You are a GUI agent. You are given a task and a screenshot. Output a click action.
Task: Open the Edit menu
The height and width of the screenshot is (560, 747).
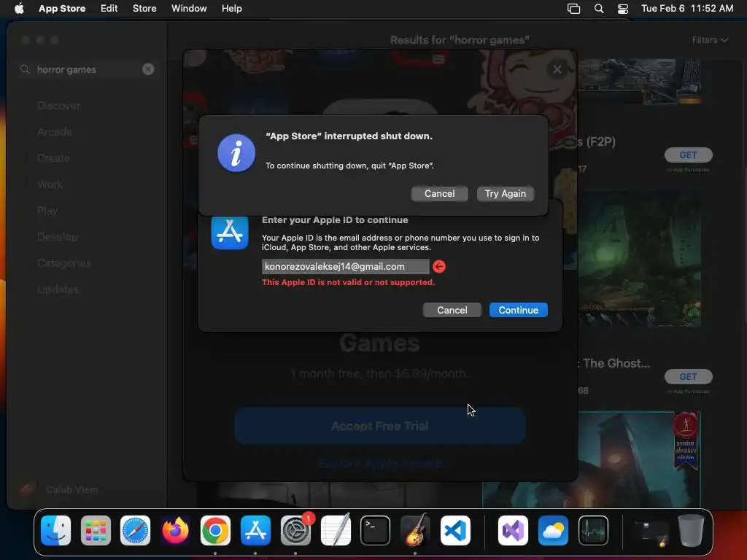[x=109, y=9]
